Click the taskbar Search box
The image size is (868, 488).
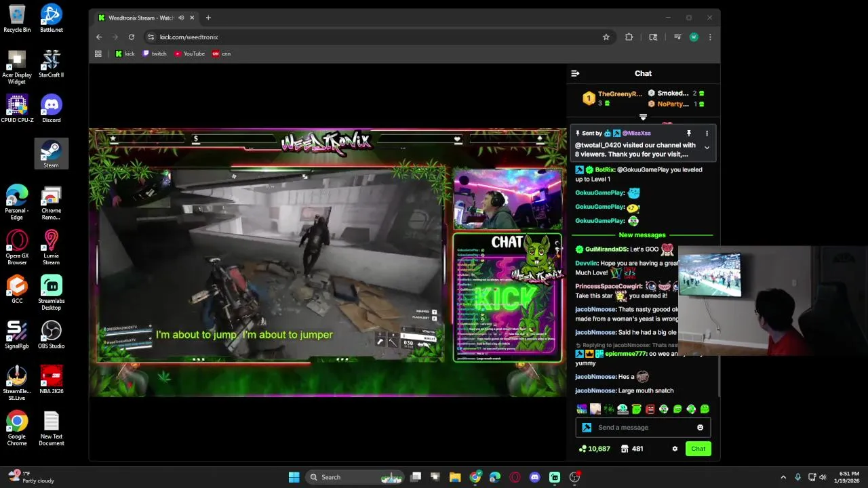pyautogui.click(x=355, y=477)
